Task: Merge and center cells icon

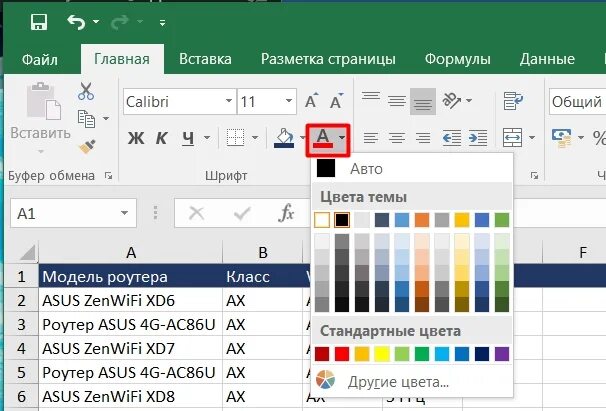Action: 512,138
